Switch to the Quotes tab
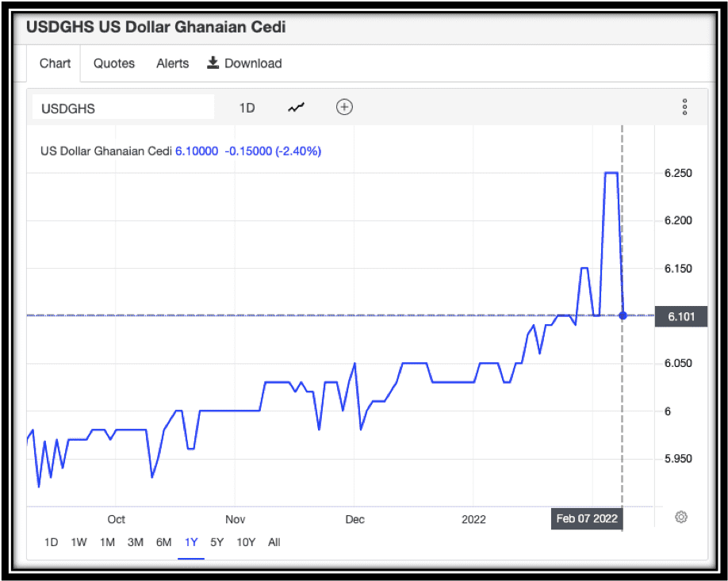The width and height of the screenshot is (728, 581). [x=113, y=63]
